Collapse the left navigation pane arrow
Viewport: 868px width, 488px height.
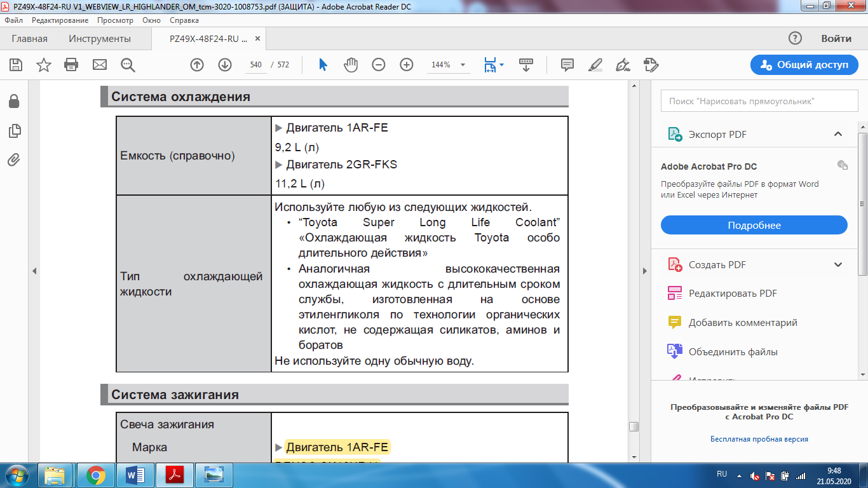pos(34,271)
